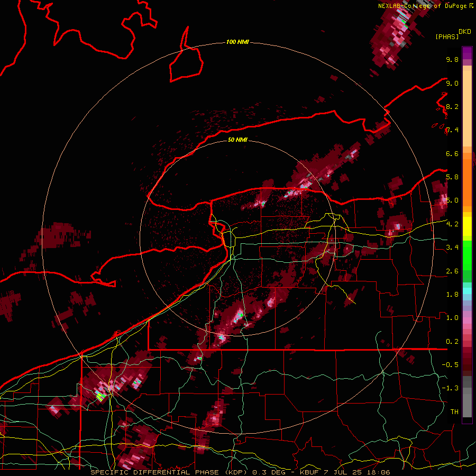Click the 1.0 value on color scale
This screenshot has width=476, height=476.
pos(452,318)
